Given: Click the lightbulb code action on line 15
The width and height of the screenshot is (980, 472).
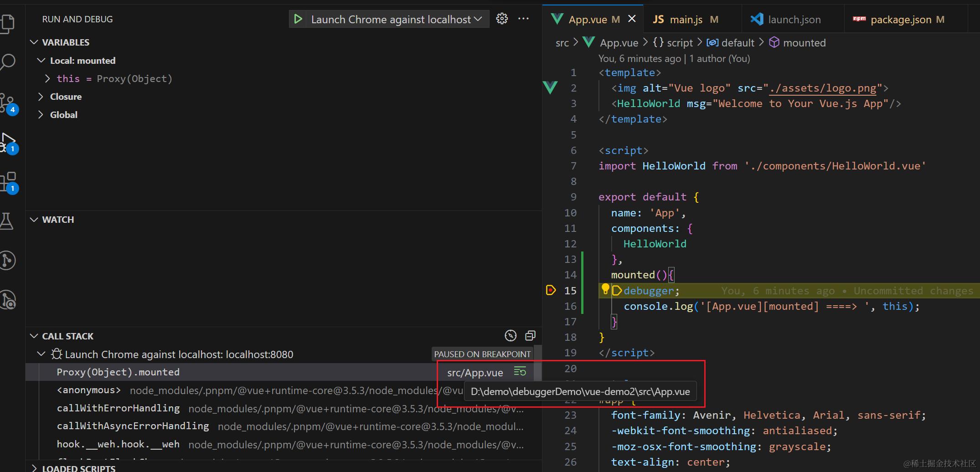Looking at the screenshot, I should [x=605, y=289].
